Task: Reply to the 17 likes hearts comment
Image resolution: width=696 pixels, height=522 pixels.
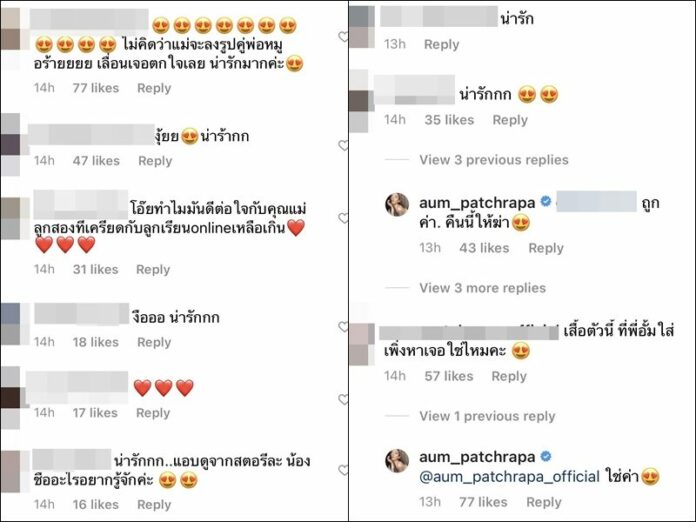Action: click(x=153, y=413)
